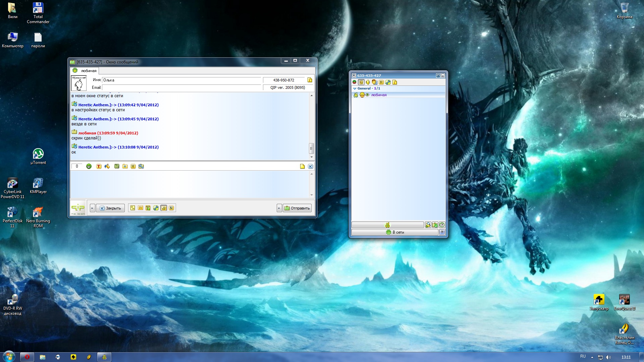Click the yellow note page icon in chat toolbar
Screen dimensions: 644x362
point(302,166)
